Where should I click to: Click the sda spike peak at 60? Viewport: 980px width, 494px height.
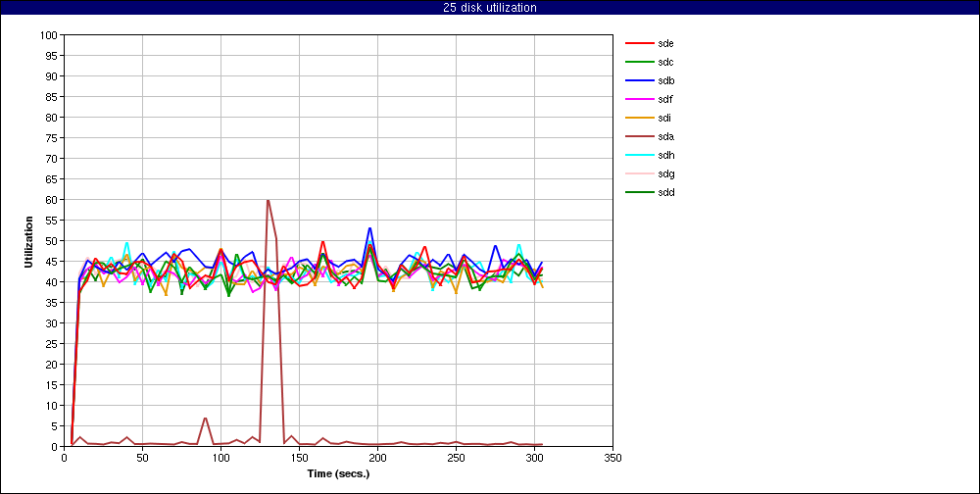click(x=269, y=200)
